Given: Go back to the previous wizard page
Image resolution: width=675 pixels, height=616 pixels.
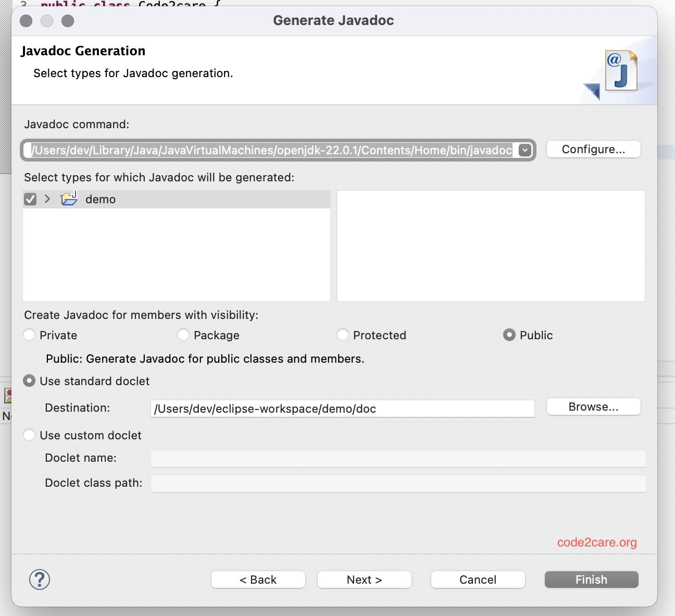Looking at the screenshot, I should [x=258, y=579].
